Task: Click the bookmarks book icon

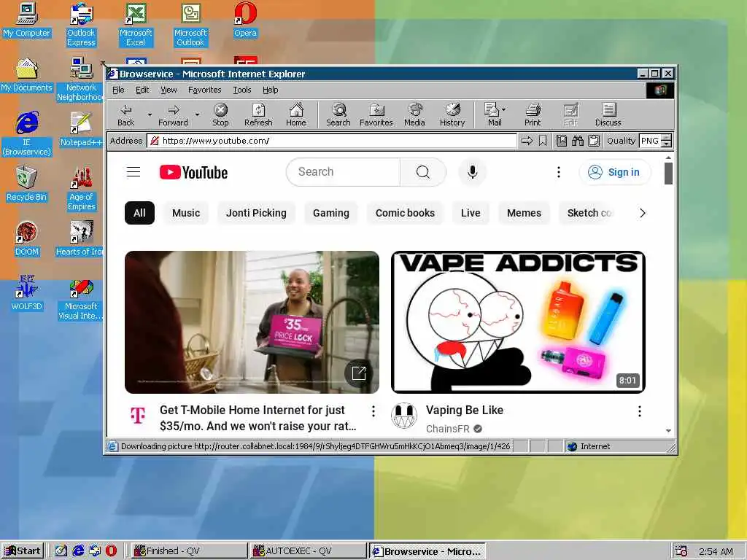Action: click(562, 141)
